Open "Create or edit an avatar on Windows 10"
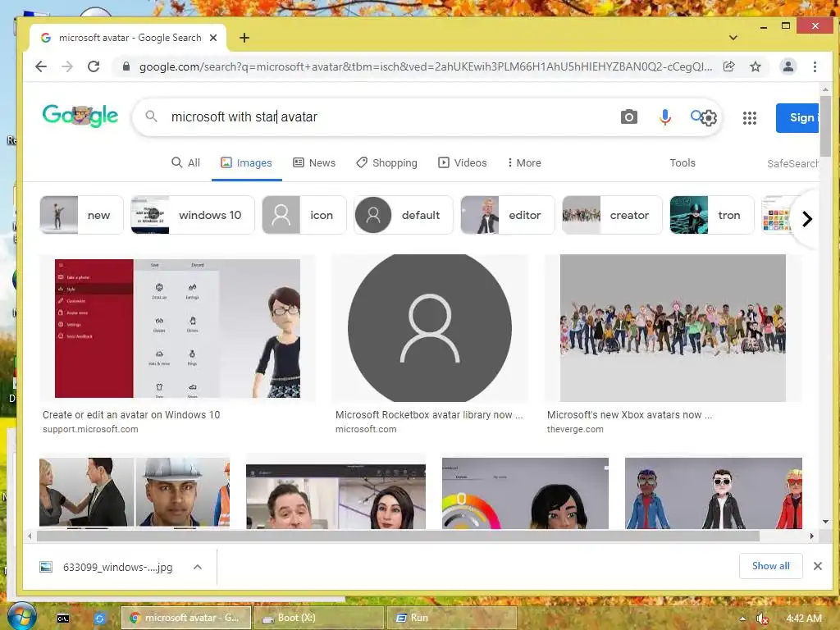 [x=131, y=414]
